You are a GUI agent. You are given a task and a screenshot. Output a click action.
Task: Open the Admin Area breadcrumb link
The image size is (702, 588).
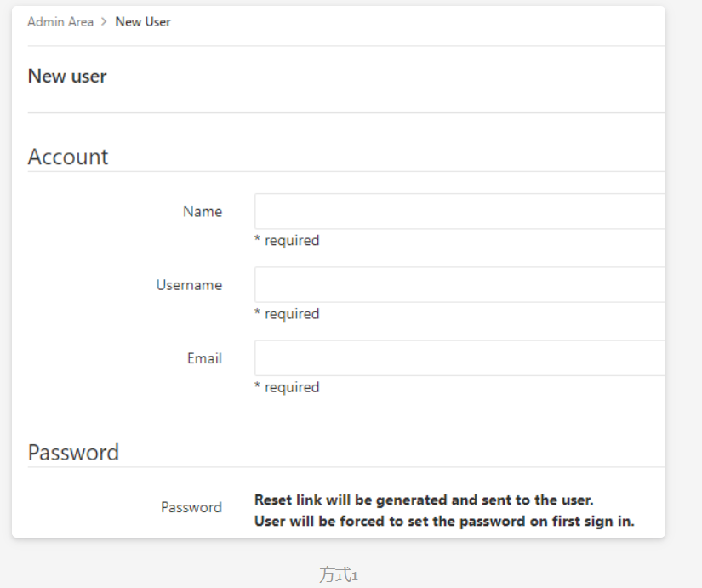tap(60, 21)
